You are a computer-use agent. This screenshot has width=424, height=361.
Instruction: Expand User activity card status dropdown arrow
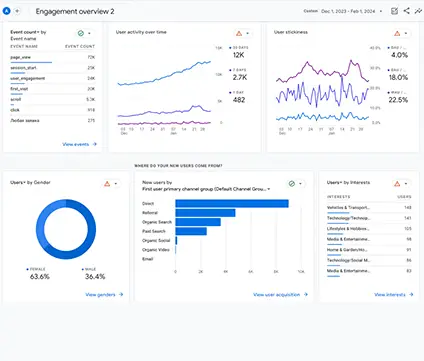point(248,33)
